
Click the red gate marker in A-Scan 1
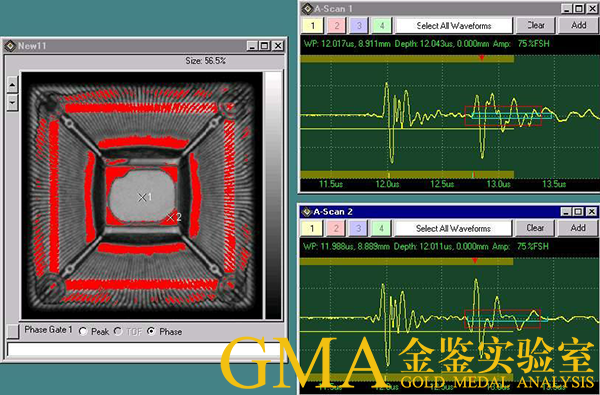[x=482, y=57]
